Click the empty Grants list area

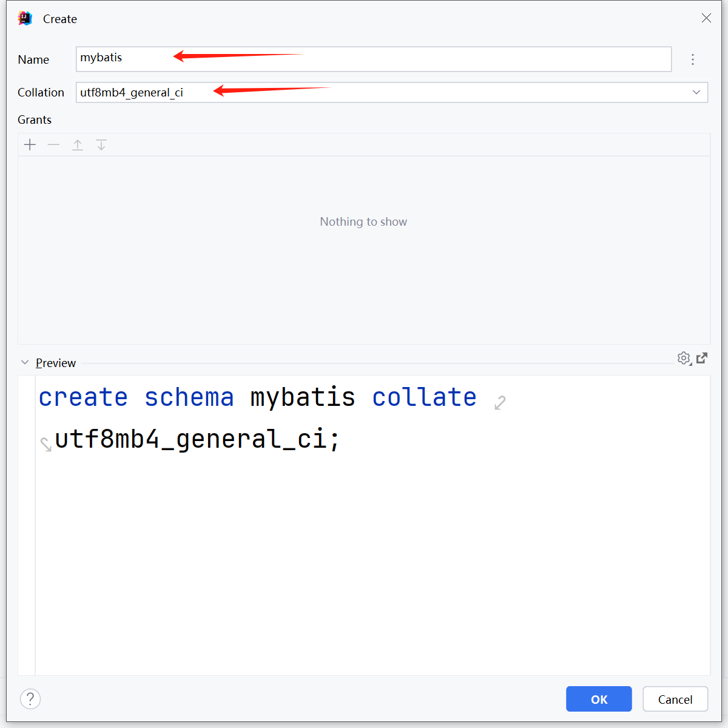pyautogui.click(x=364, y=250)
